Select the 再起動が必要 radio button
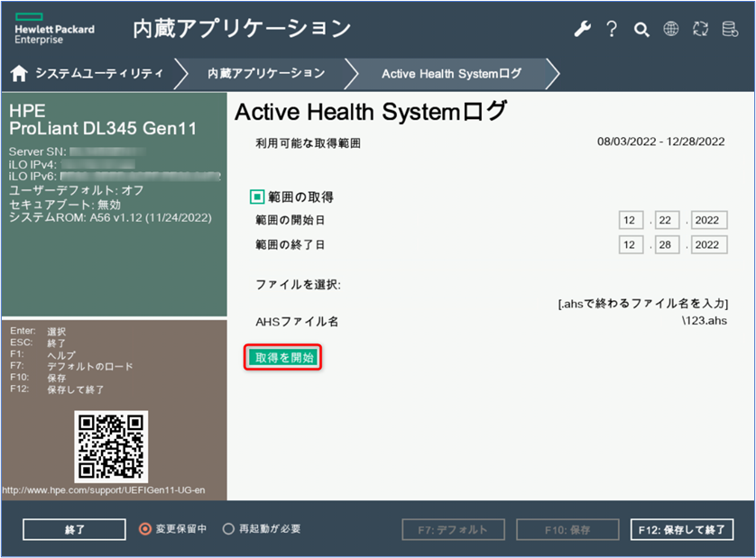The height and width of the screenshot is (558, 756). (229, 529)
